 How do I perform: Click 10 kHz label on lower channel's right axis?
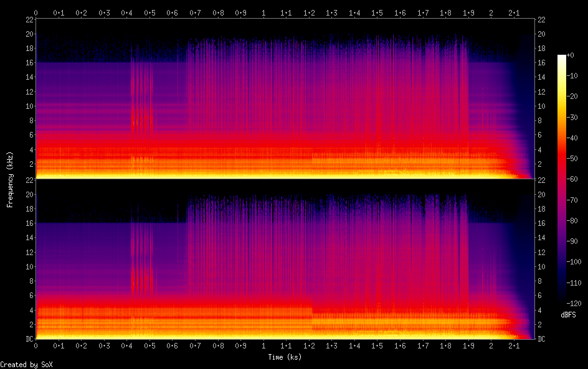[x=542, y=266]
